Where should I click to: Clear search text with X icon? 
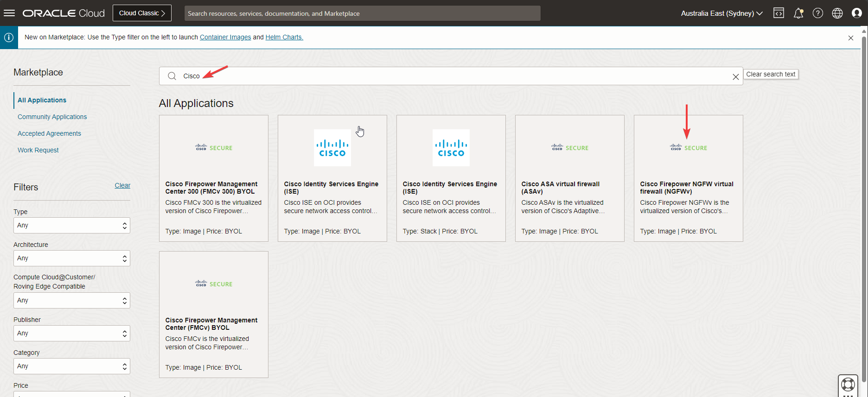click(735, 77)
